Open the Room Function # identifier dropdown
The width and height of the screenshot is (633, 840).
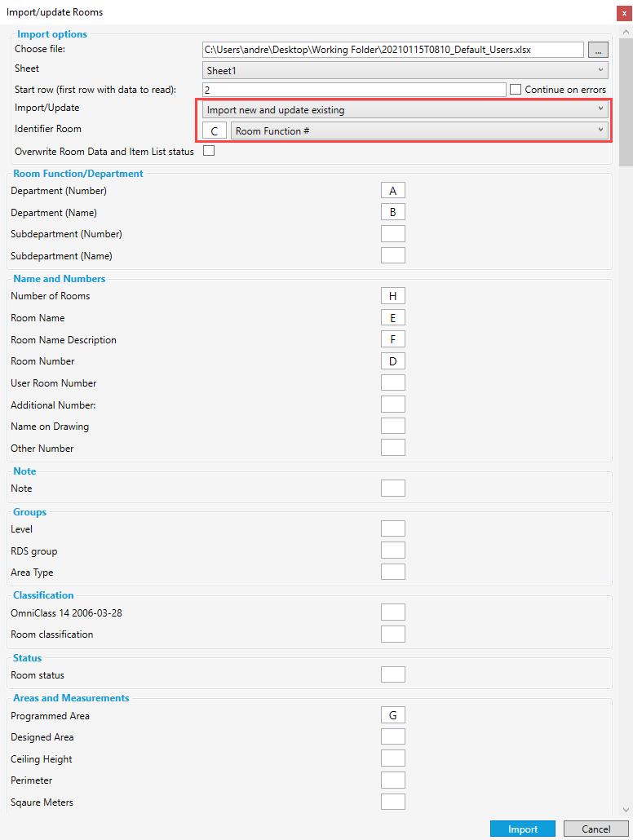418,130
